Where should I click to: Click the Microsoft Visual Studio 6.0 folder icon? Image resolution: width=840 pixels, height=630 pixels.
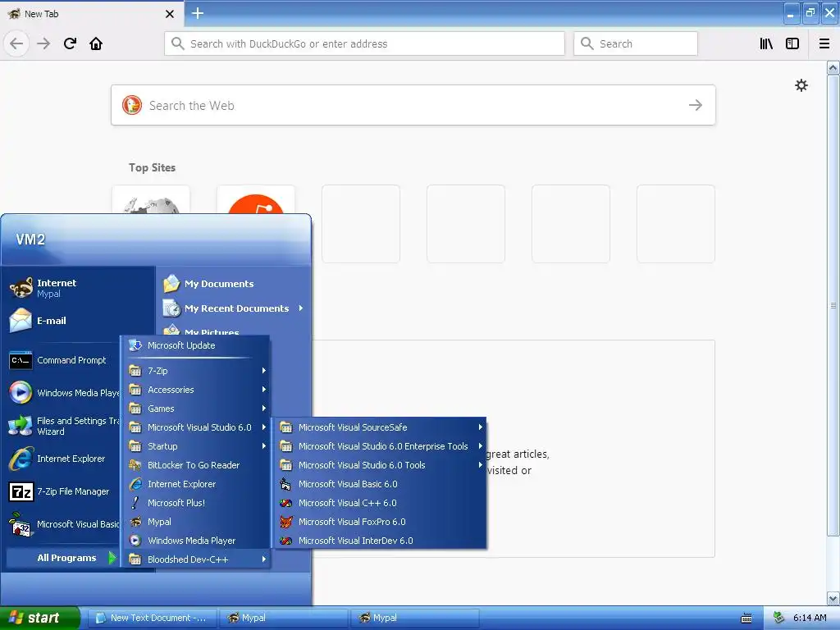(x=135, y=427)
